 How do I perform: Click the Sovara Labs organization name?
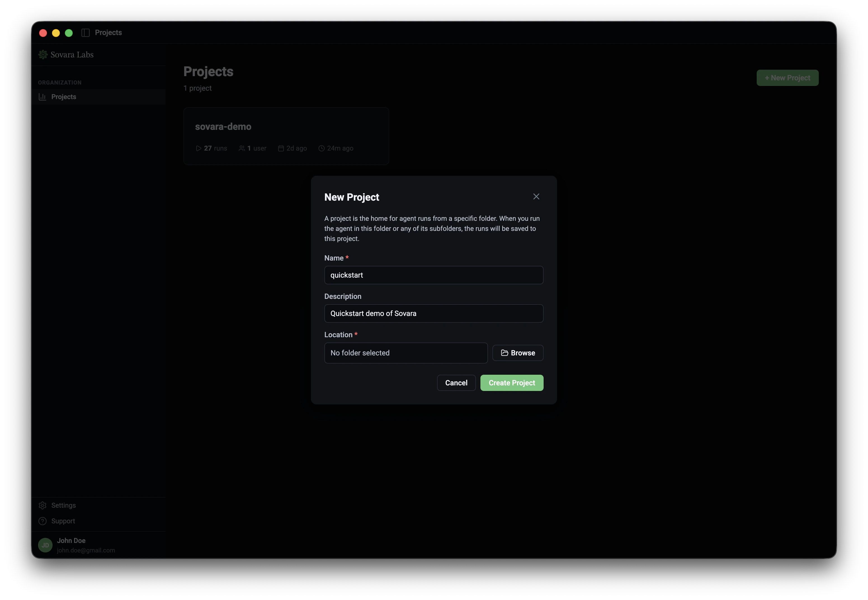pyautogui.click(x=72, y=55)
